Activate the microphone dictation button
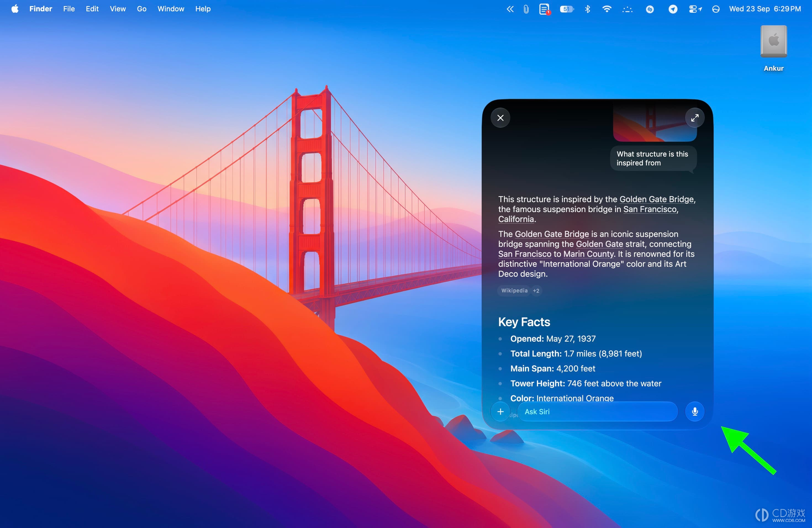Viewport: 812px width, 528px height. (x=695, y=412)
